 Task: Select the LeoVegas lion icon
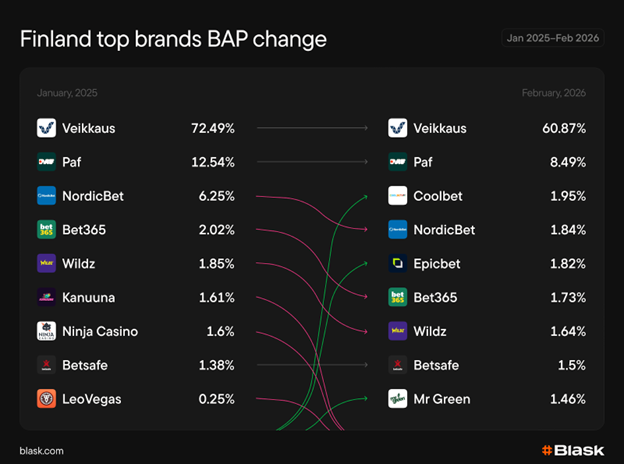tap(46, 398)
